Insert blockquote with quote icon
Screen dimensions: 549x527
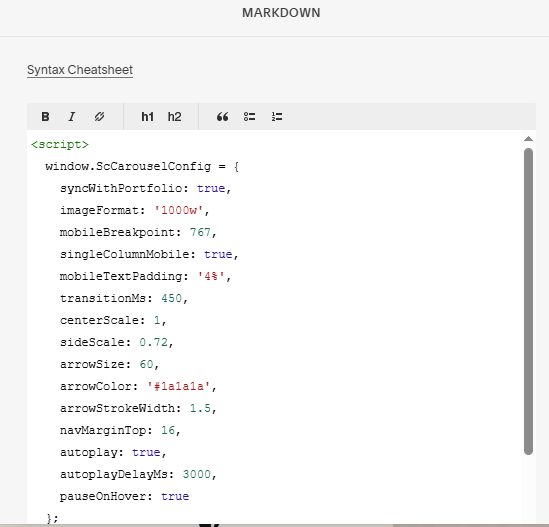coord(222,117)
